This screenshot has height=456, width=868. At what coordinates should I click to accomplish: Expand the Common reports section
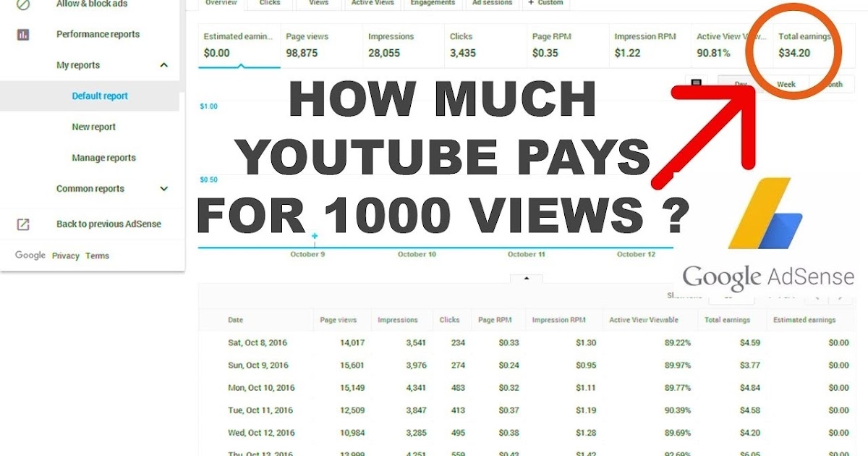[x=164, y=189]
